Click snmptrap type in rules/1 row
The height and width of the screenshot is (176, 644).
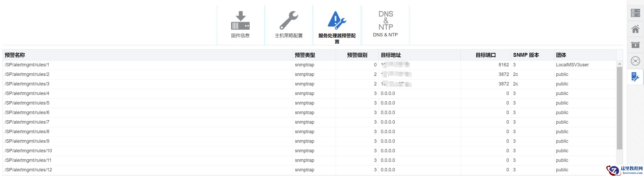(x=304, y=65)
